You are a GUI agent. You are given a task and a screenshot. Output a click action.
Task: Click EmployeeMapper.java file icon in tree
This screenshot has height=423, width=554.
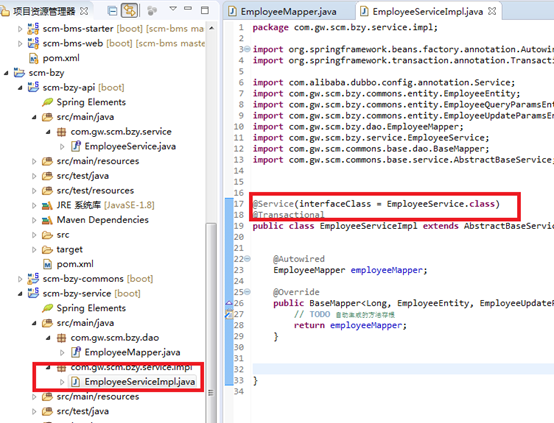coord(76,352)
